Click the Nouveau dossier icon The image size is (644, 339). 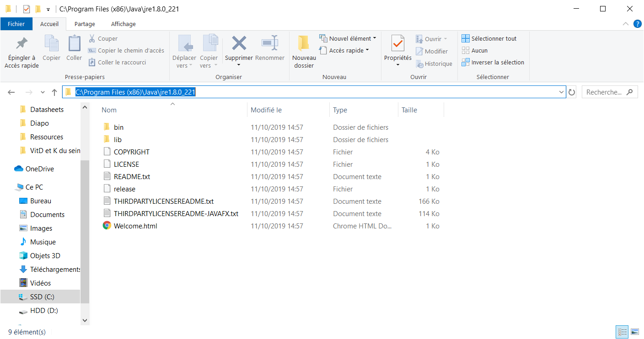click(304, 44)
